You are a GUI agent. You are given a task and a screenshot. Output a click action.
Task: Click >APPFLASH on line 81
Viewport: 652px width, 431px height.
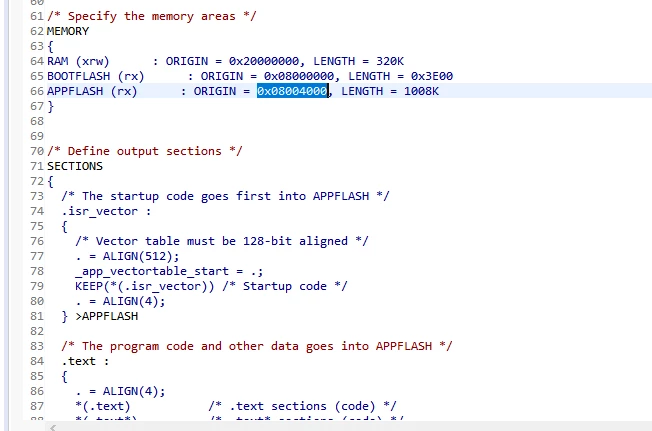107,316
